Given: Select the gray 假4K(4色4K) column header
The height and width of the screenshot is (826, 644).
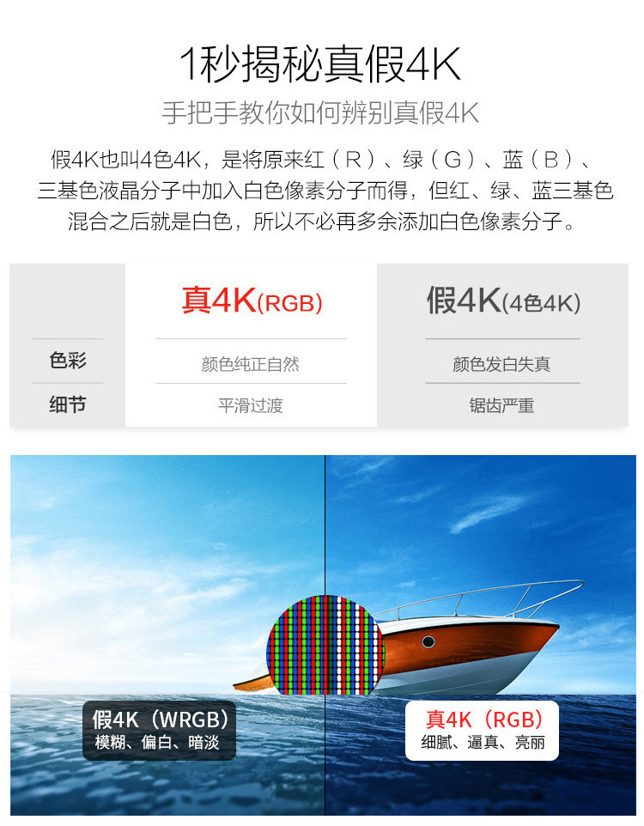Looking at the screenshot, I should pos(504,301).
